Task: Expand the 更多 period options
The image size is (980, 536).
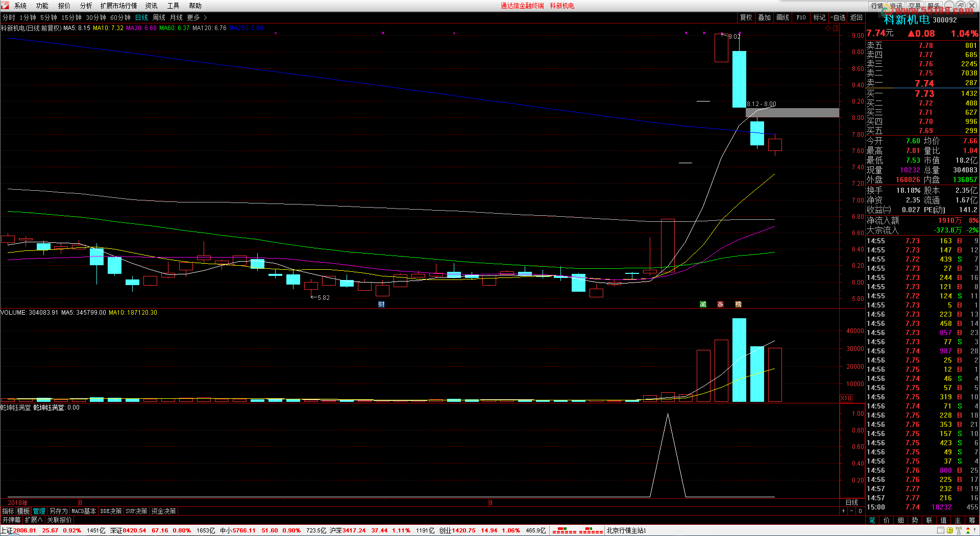Action: 197,17
